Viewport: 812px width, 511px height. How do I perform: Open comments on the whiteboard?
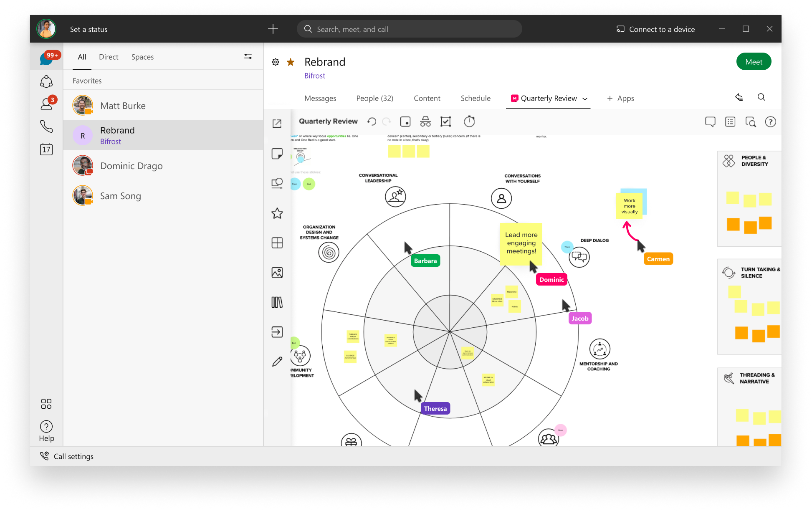(x=710, y=121)
